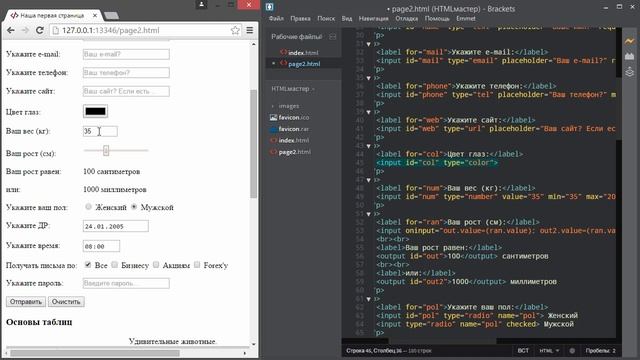
Task: Click the password input field
Action: tap(126, 283)
